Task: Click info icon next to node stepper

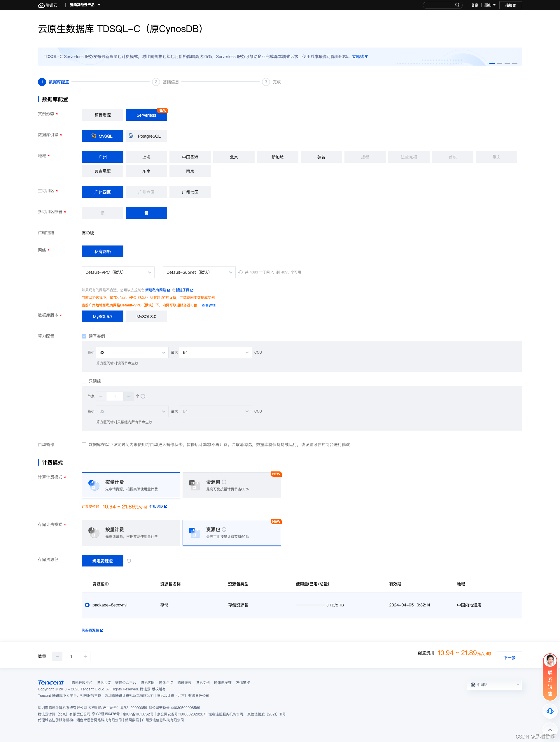Action: pos(143,396)
